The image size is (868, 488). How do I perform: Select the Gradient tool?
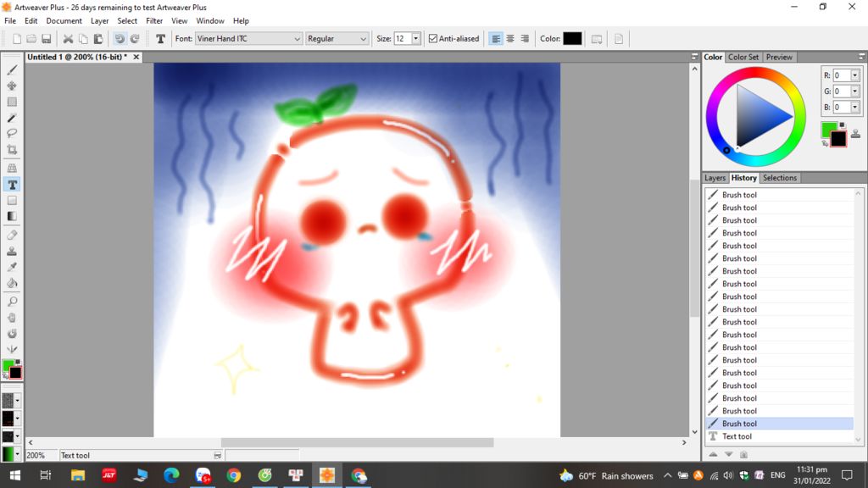12,216
